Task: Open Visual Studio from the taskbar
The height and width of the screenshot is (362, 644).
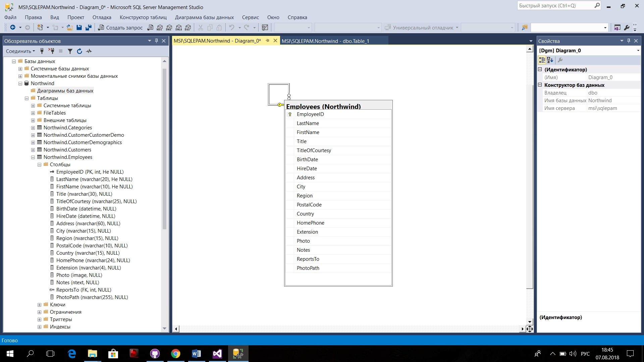Action: (217, 354)
